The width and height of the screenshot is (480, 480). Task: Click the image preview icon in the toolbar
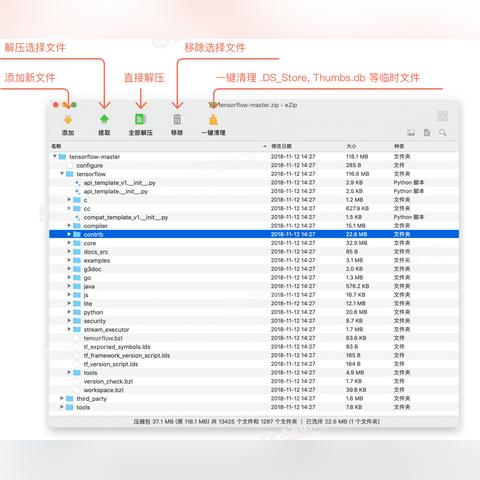click(411, 132)
